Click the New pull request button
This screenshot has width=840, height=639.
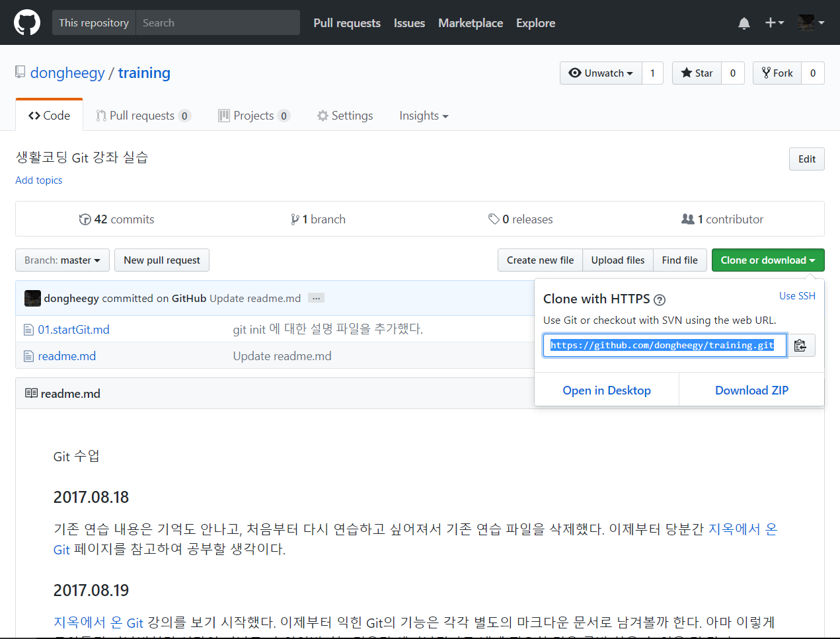tap(162, 260)
